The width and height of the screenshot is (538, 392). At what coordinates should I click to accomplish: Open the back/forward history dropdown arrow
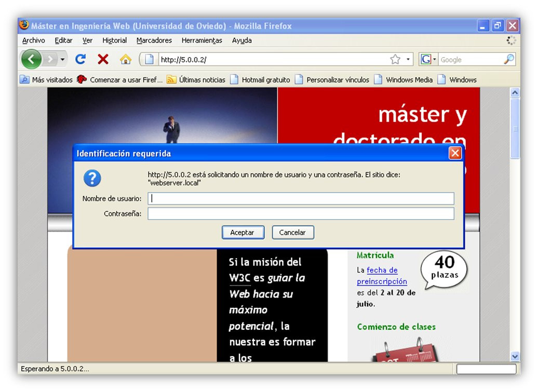62,60
